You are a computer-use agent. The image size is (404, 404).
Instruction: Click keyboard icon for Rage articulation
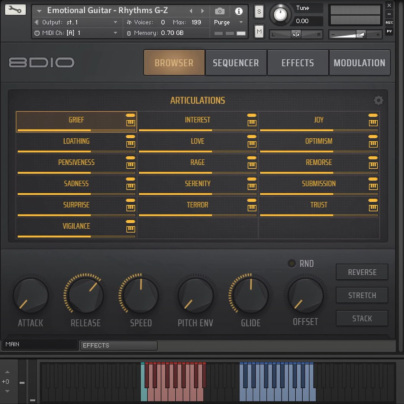coord(252,165)
